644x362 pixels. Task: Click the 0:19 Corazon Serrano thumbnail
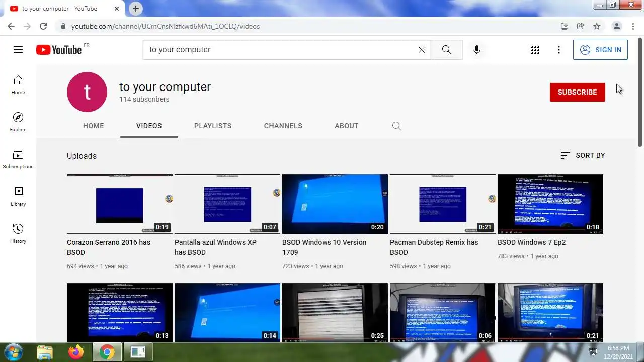pyautogui.click(x=120, y=204)
